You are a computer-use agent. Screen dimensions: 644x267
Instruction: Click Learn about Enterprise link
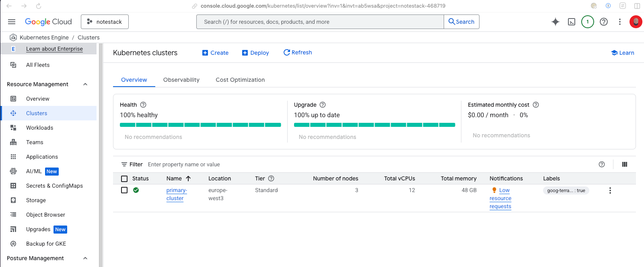[54, 49]
